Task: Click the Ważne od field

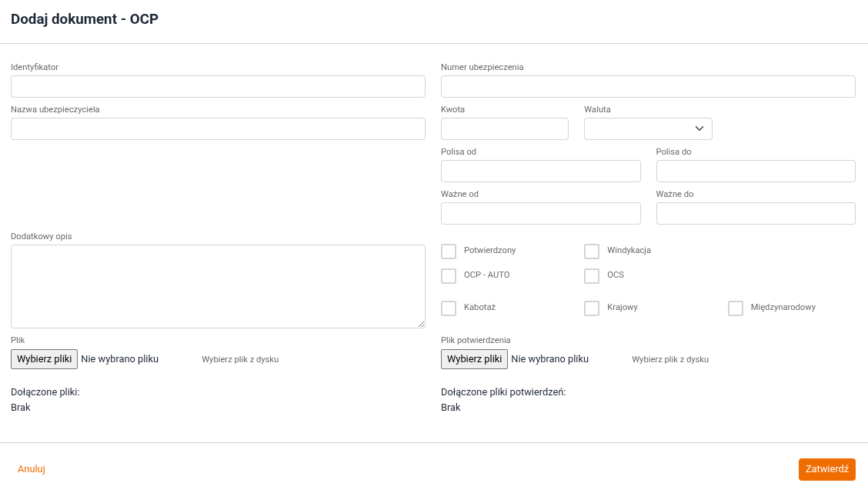Action: point(540,213)
